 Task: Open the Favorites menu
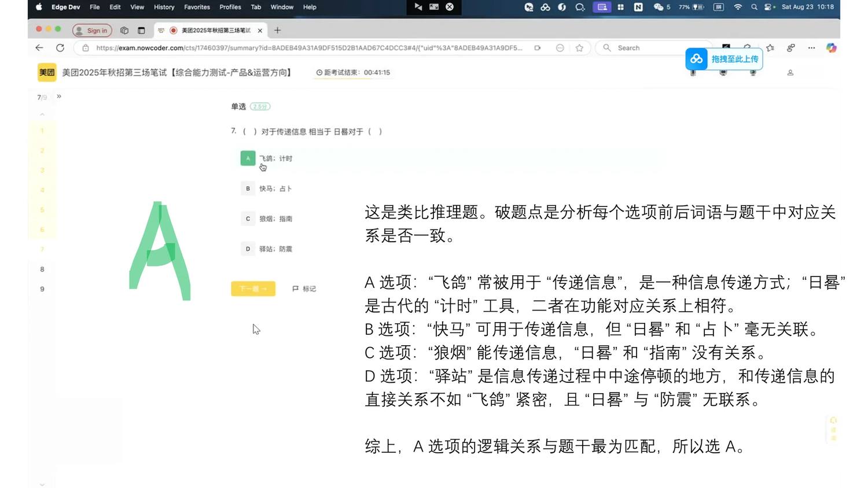(x=197, y=7)
